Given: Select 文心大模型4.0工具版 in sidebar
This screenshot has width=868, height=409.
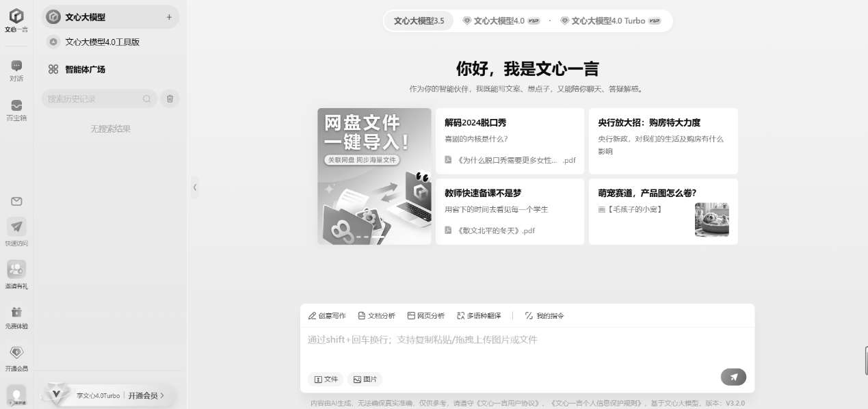Looking at the screenshot, I should (x=102, y=42).
